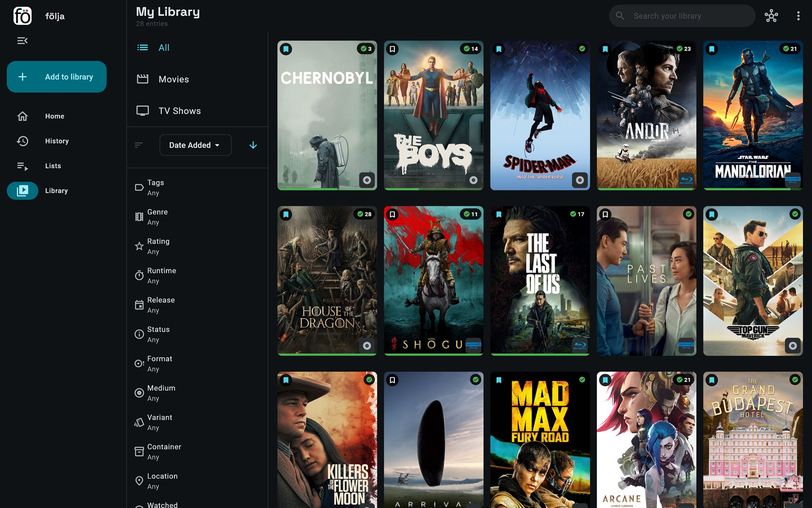Click the search magnifier icon

[x=620, y=16]
